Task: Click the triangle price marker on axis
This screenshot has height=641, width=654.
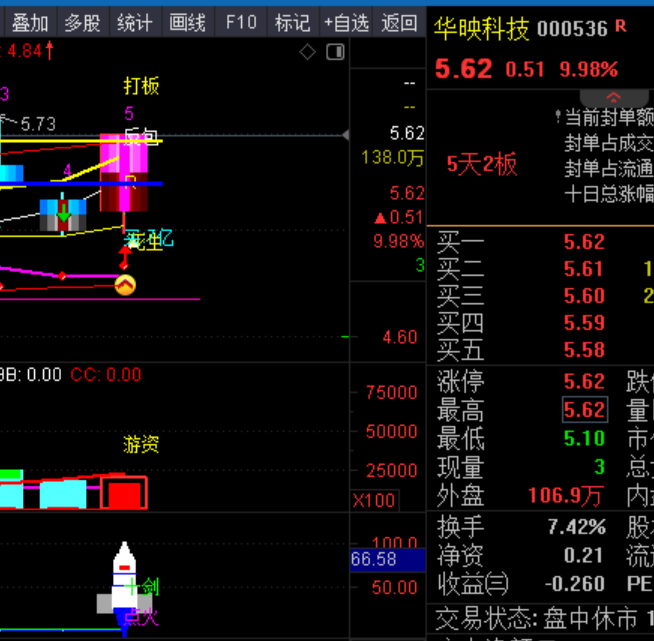Action: [x=345, y=135]
